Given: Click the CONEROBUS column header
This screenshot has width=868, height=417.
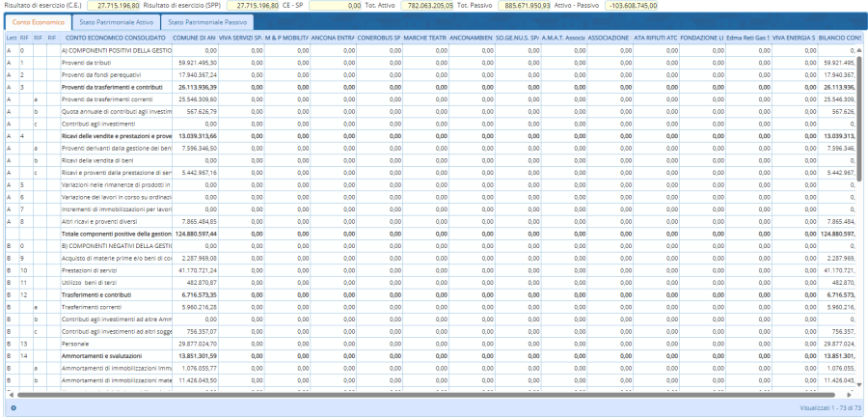Looking at the screenshot, I should pyautogui.click(x=380, y=37).
